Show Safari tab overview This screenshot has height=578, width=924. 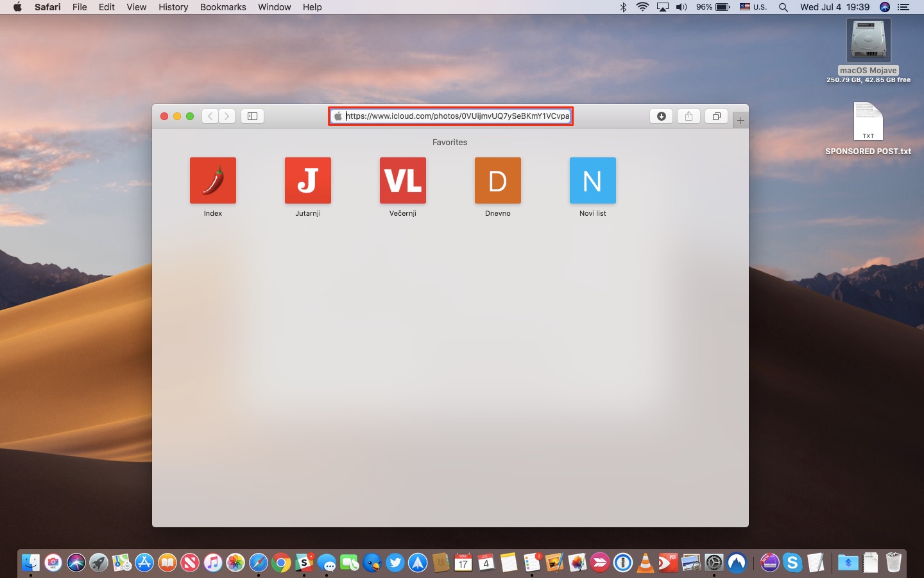coord(716,116)
